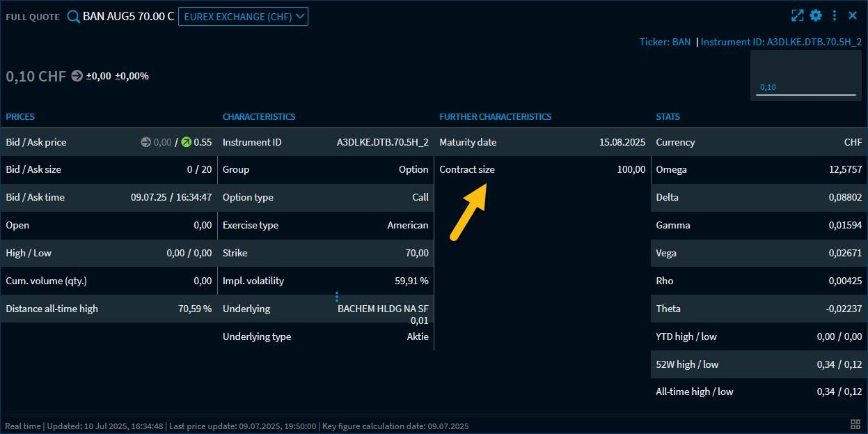Open the BACHEM HLDG NA SF underlying

[383, 309]
